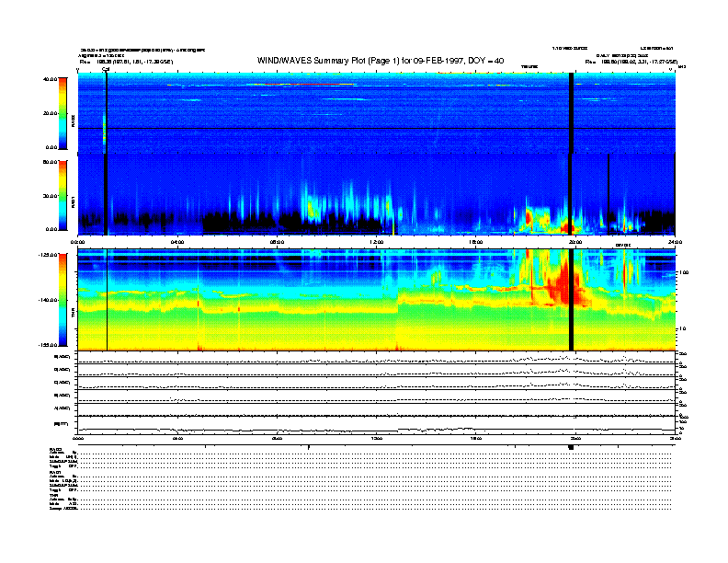Click the horizontal black line across the RAD2 spectrogram
Screen dimensions: 728x563
point(377,128)
